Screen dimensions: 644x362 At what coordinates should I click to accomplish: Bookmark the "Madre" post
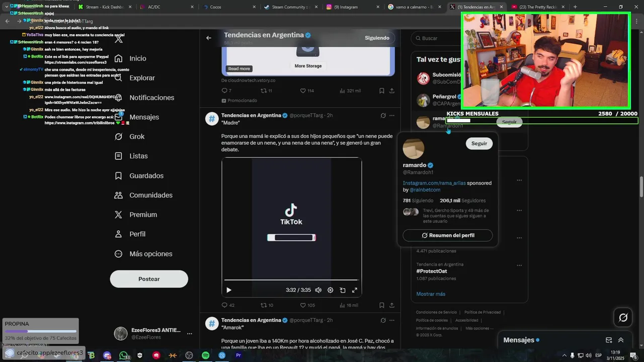coord(382,305)
